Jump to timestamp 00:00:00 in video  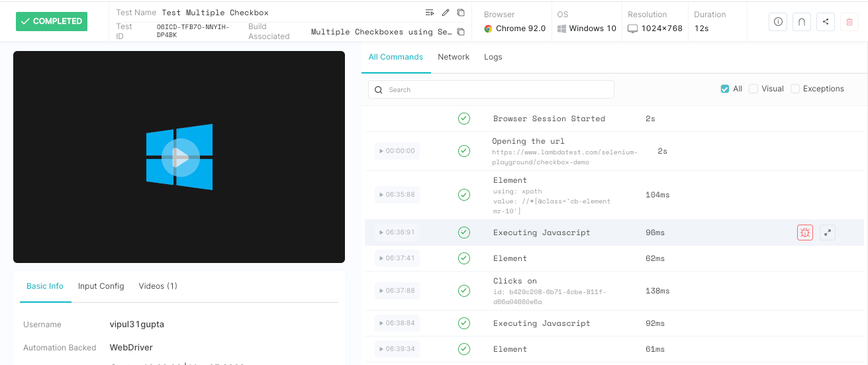[x=397, y=151]
